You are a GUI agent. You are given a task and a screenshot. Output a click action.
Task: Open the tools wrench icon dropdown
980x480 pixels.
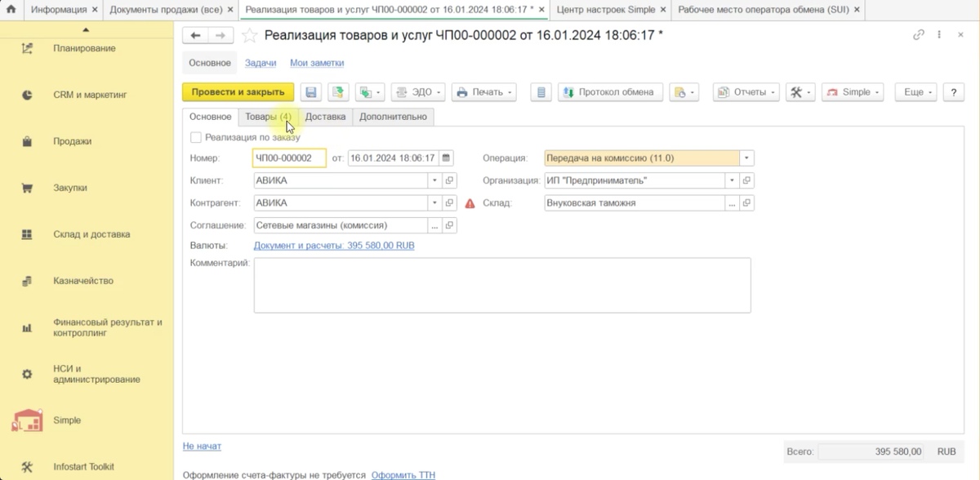800,92
